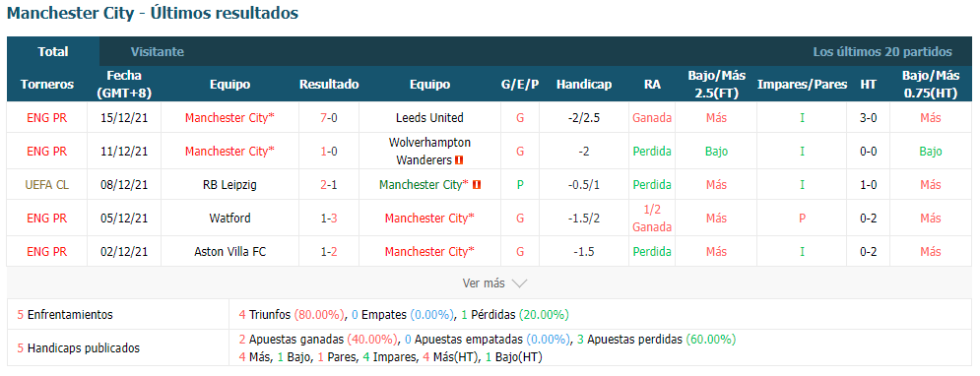This screenshot has width=980, height=376.
Task: Click Manchester City in 15/12/21 row
Action: 229,117
